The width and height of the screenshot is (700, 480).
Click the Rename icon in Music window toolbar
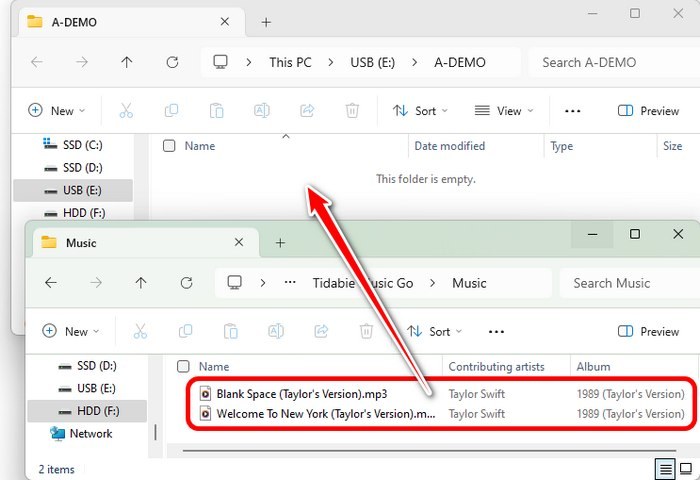coord(275,331)
